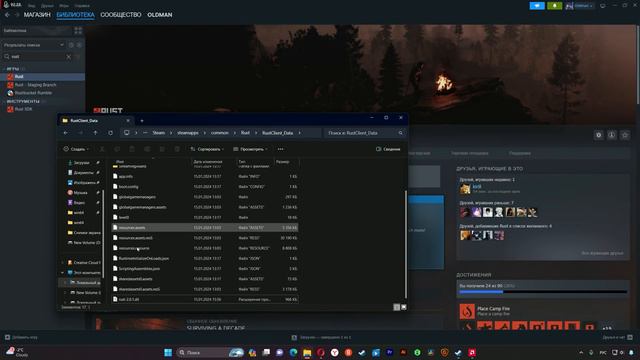Open Rust game info icon
640x360 pixels.
click(611, 135)
